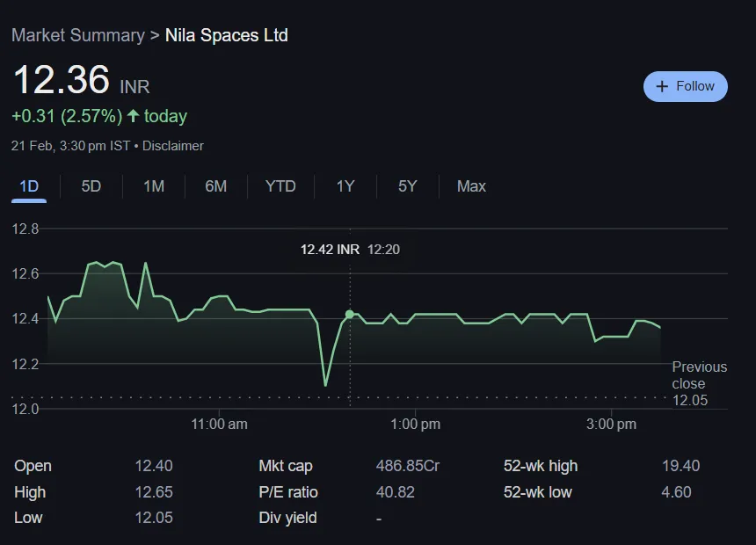Image resolution: width=756 pixels, height=545 pixels.
Task: Switch to the 5D time range tab
Action: (91, 186)
